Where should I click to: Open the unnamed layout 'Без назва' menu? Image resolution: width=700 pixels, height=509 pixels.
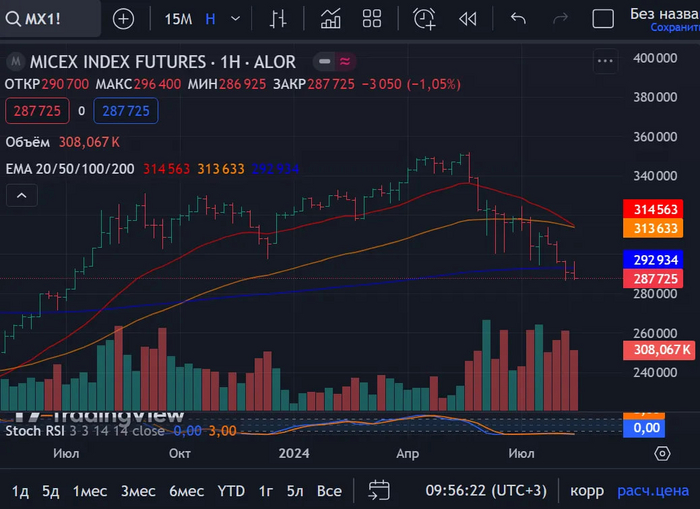pos(664,13)
